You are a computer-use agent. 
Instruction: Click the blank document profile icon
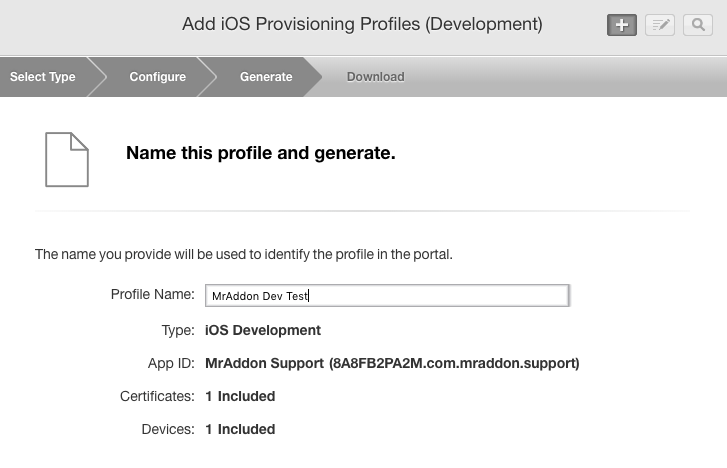67,158
